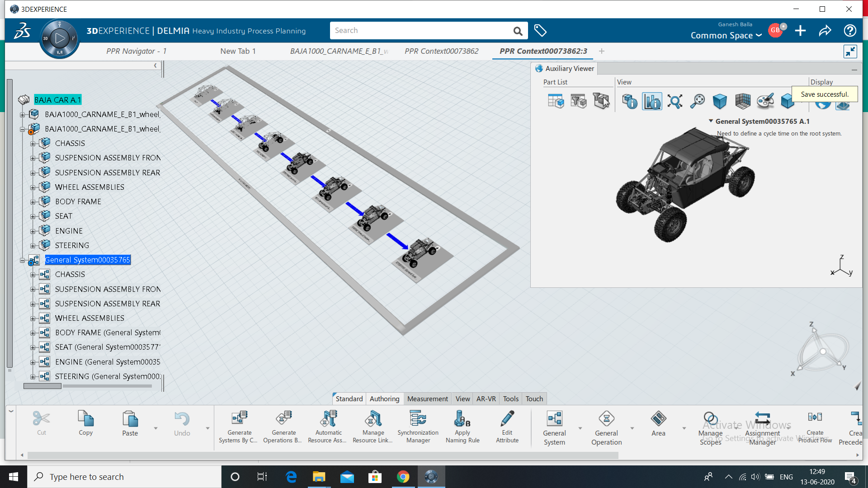Open the General System dropdown arrow
Image resolution: width=868 pixels, height=488 pixels.
[x=580, y=428]
